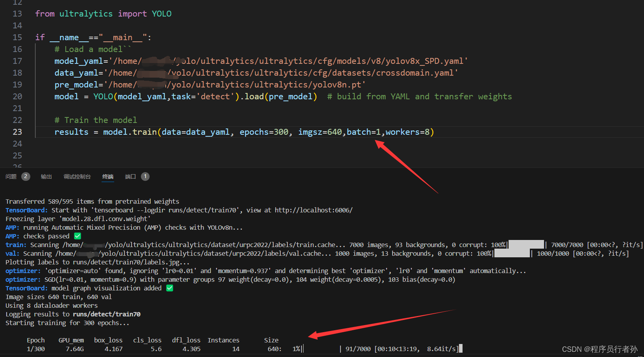The image size is (644, 357).
Task: Click line number 13 next to the import statement
Action: (x=17, y=13)
